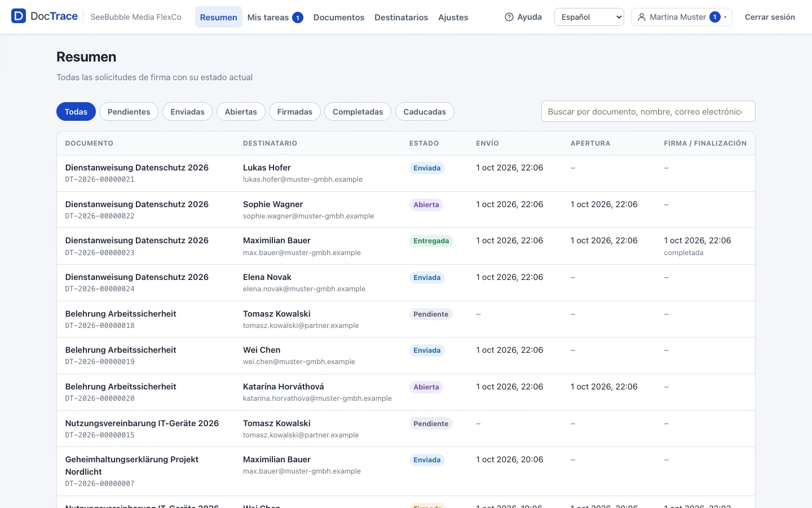
Task: Click the user avatar icon beside Martina Muster
Action: point(641,17)
